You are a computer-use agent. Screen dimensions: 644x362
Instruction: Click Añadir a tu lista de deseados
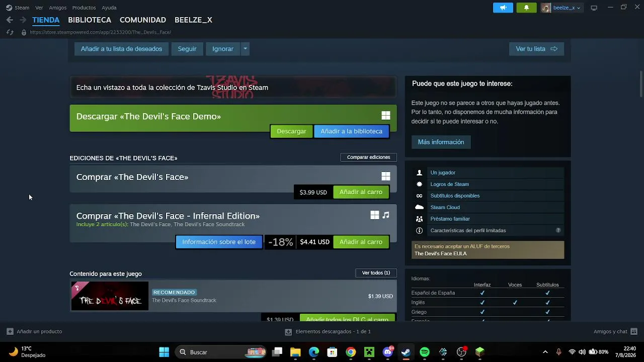(x=121, y=49)
